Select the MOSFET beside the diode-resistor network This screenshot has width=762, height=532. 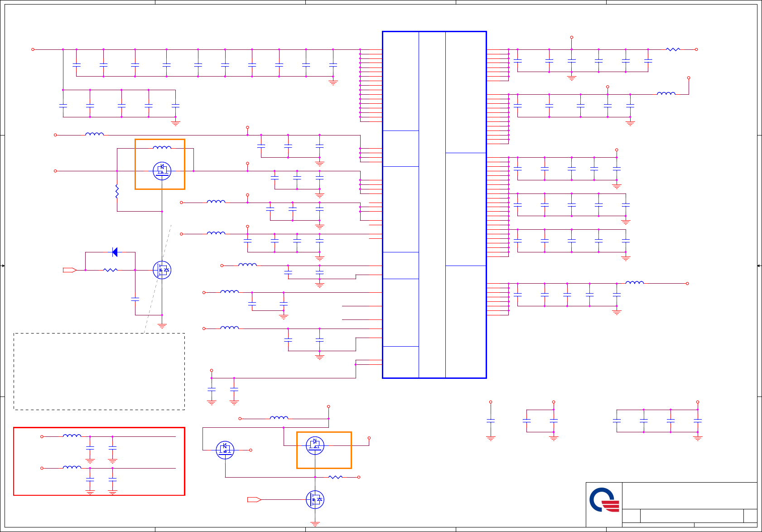tap(162, 270)
